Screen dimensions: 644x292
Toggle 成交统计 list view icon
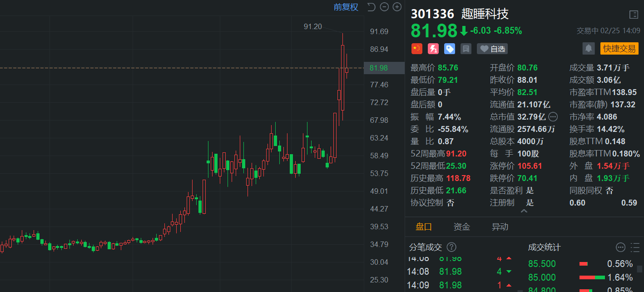click(635, 247)
